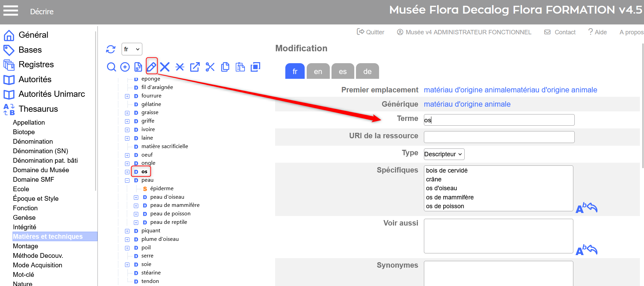Click the magnifier search icon in toolbar
This screenshot has width=644, height=286.
point(111,67)
